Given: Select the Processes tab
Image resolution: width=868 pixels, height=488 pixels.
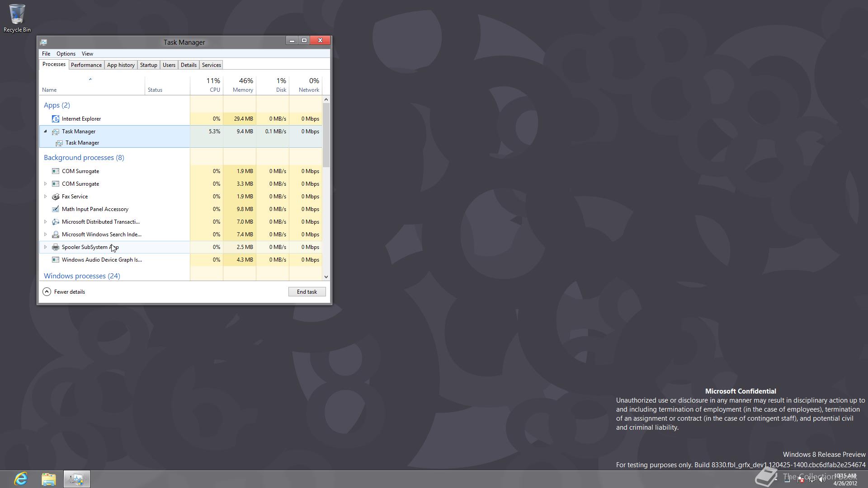Looking at the screenshot, I should [54, 64].
